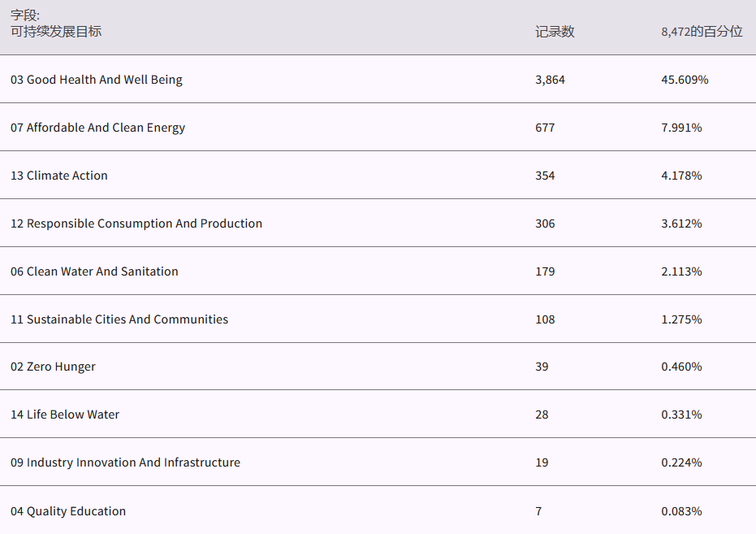
Task: Click the 7.991% percentage value
Action: [681, 128]
